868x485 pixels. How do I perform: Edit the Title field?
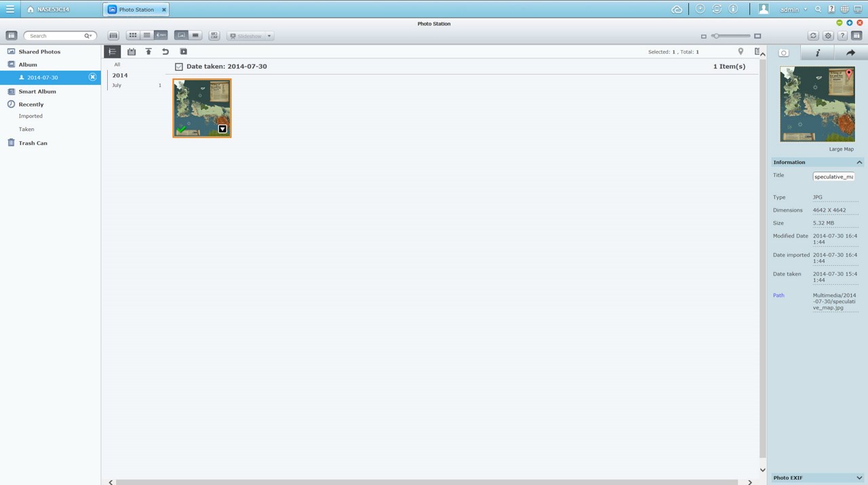pos(833,176)
